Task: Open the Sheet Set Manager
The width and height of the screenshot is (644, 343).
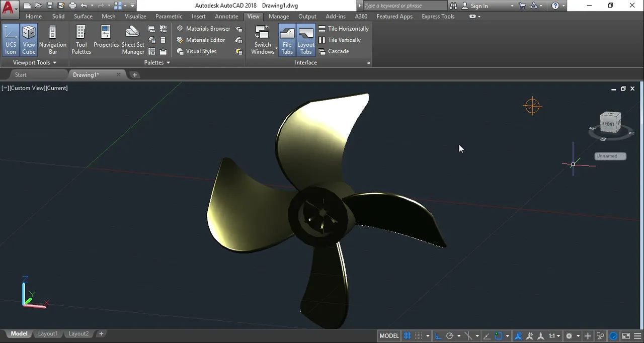Action: coord(133,40)
